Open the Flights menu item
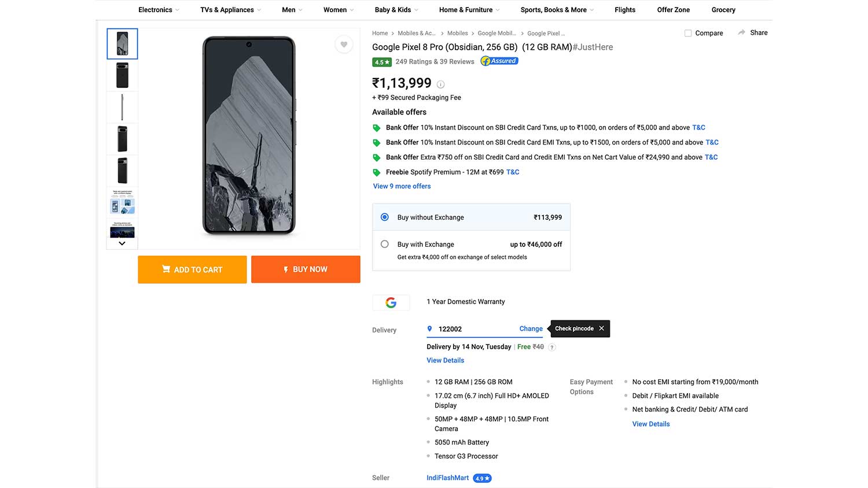Viewport: 868px width, 488px height. click(625, 10)
